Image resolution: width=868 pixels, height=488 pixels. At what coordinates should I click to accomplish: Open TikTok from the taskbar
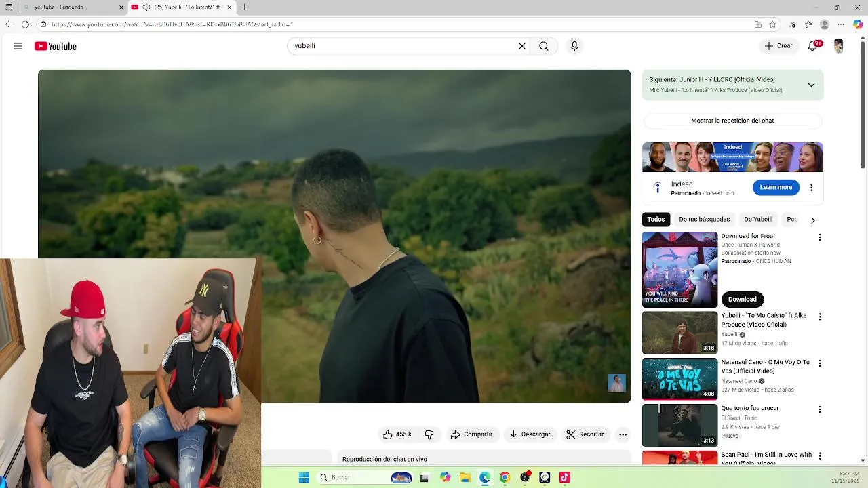(564, 477)
